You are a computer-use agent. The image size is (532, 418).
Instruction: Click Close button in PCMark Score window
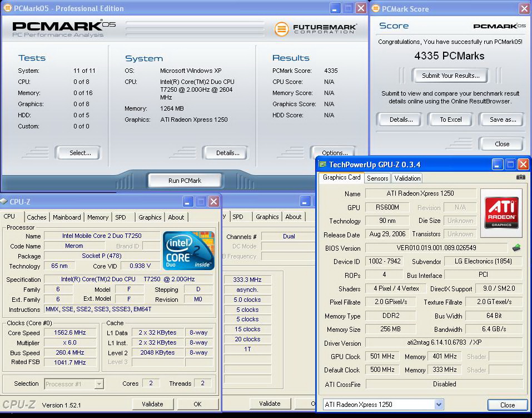(x=502, y=144)
